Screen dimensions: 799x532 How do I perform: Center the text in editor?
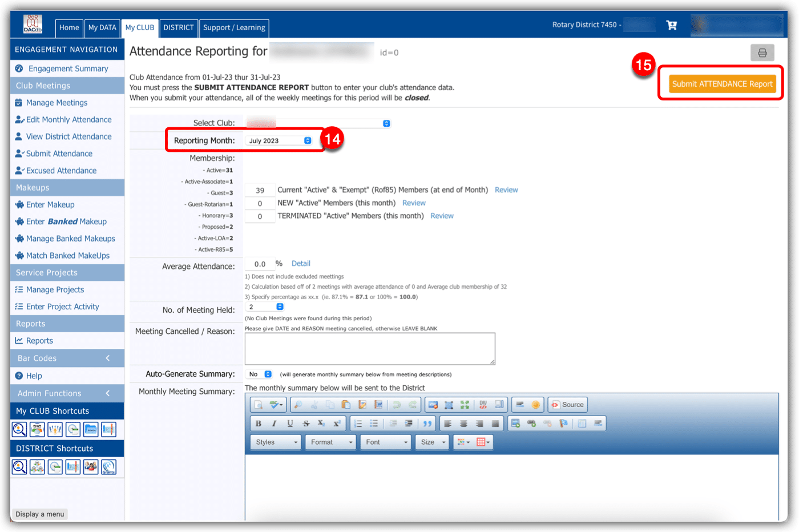[463, 424]
